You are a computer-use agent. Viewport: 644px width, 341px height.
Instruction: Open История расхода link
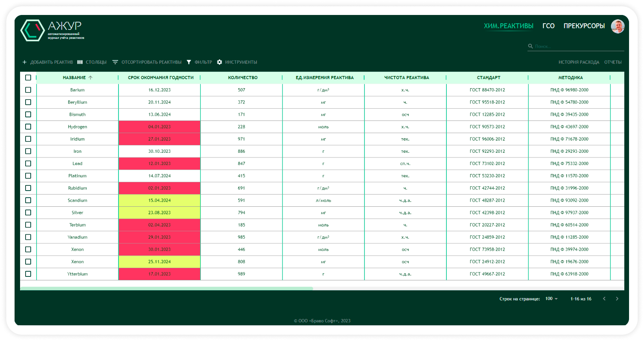click(x=579, y=62)
